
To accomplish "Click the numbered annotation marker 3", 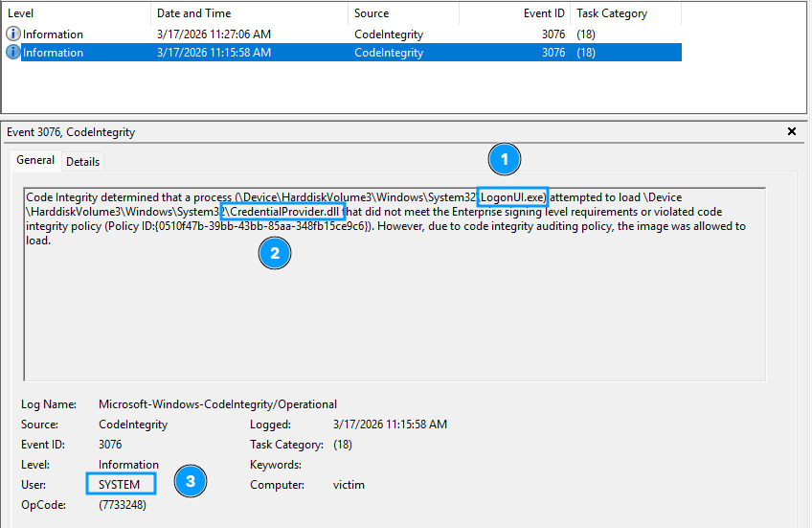I will [x=191, y=481].
